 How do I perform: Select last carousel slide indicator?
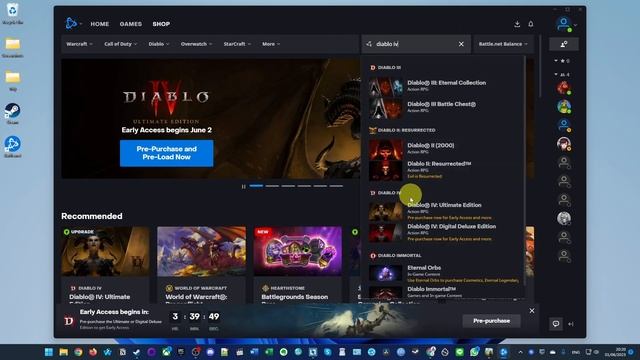tap(336, 186)
